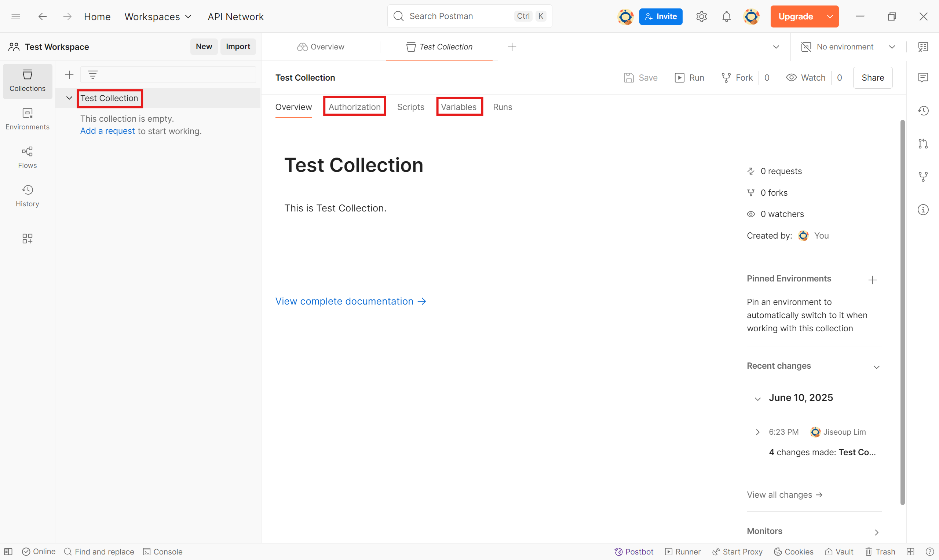Open the settings gear icon

pyautogui.click(x=701, y=16)
